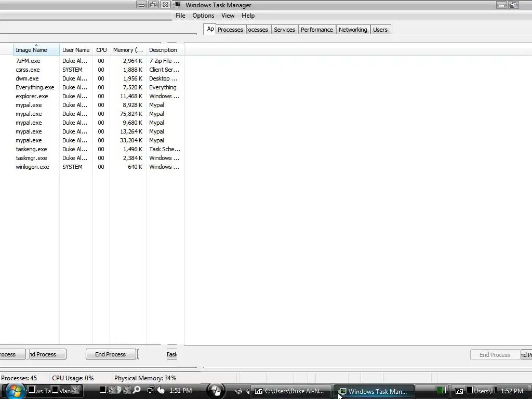This screenshot has height=399, width=532.
Task: Select mypal.exe using 75,824 K memory
Action: tap(98, 114)
